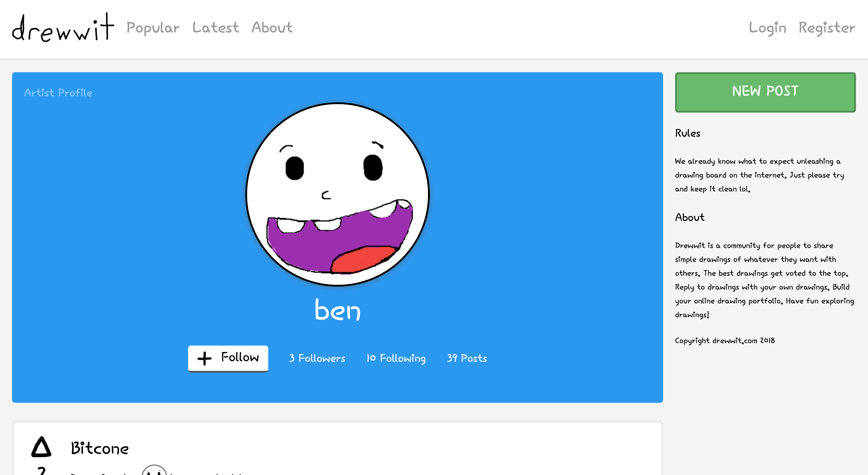
Task: Upvote the Bitcone post triangle
Action: click(41, 447)
